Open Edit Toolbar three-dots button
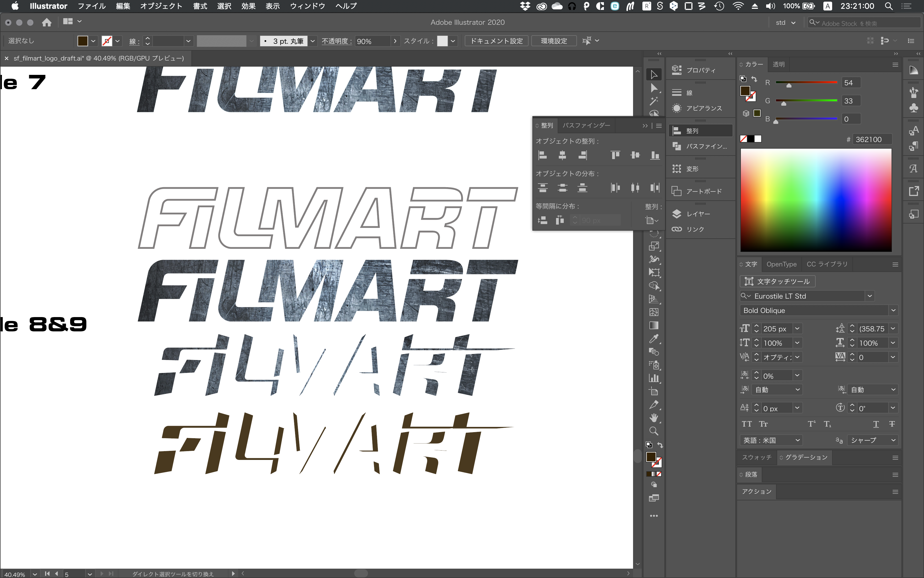This screenshot has height=578, width=924. coord(654,516)
